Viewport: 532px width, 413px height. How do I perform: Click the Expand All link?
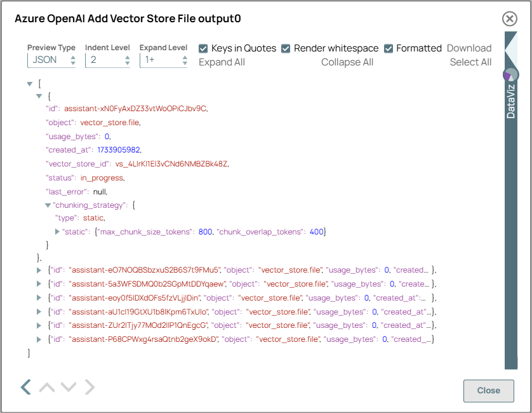223,62
